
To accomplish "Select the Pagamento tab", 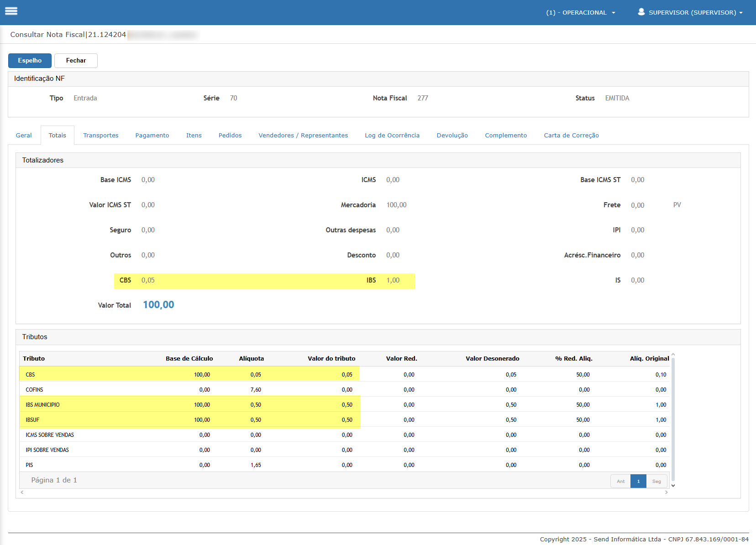I will point(152,136).
